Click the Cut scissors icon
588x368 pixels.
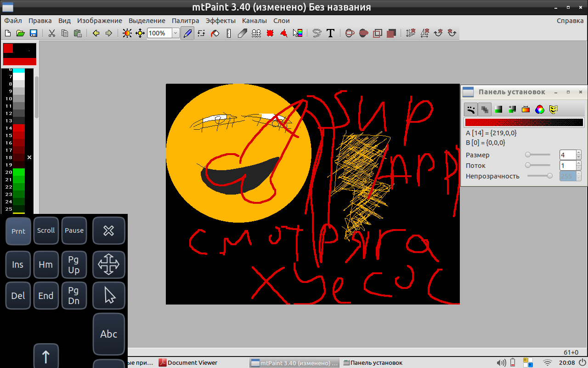coord(52,33)
